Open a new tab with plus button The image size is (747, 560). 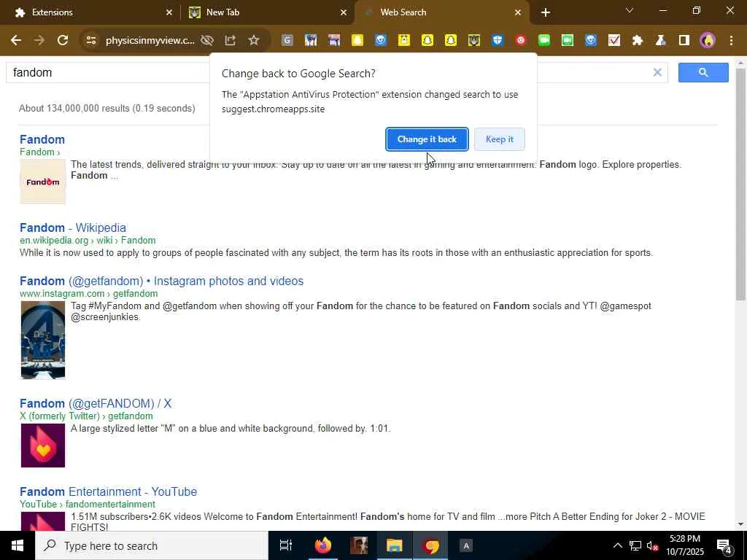pyautogui.click(x=546, y=12)
